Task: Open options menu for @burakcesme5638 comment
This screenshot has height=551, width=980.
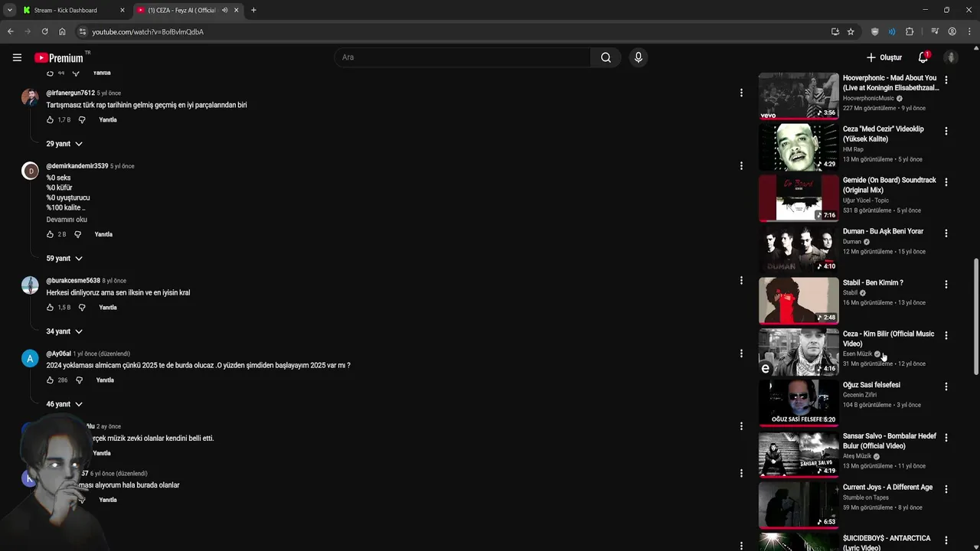Action: point(741,280)
